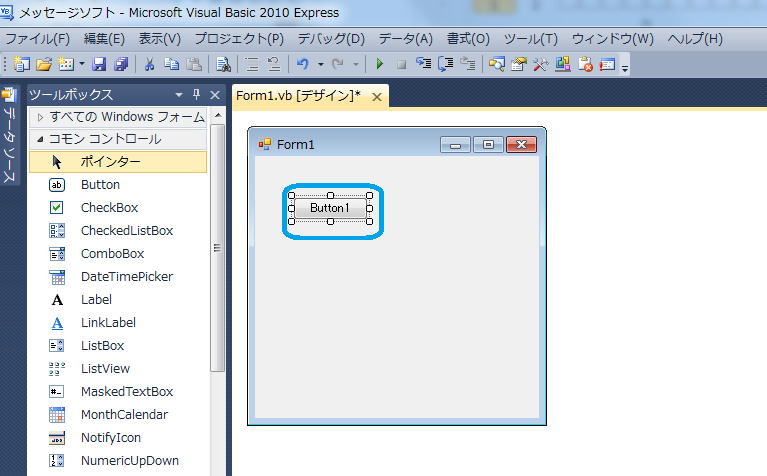The width and height of the screenshot is (767, 476).
Task: Select the ポインター tool in toolbox
Action: [118, 162]
